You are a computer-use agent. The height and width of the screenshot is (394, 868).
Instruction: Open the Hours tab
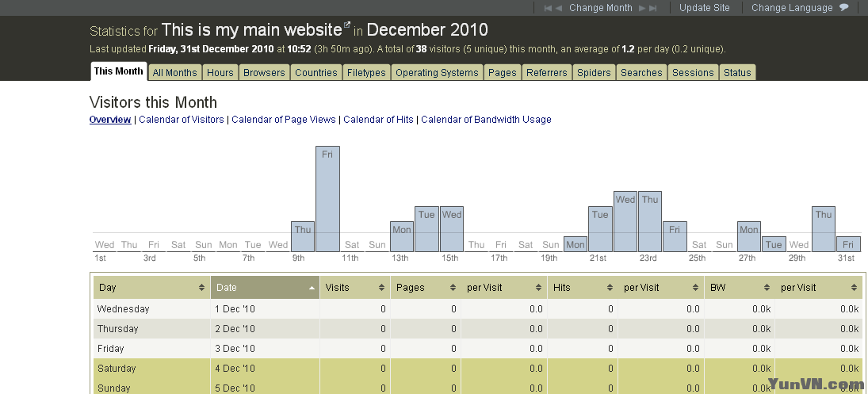[220, 72]
